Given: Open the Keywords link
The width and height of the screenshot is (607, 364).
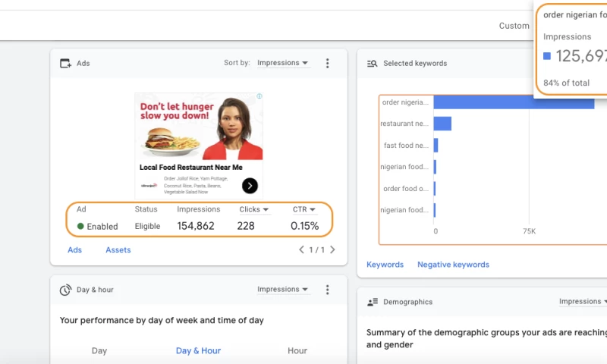Looking at the screenshot, I should coord(385,265).
